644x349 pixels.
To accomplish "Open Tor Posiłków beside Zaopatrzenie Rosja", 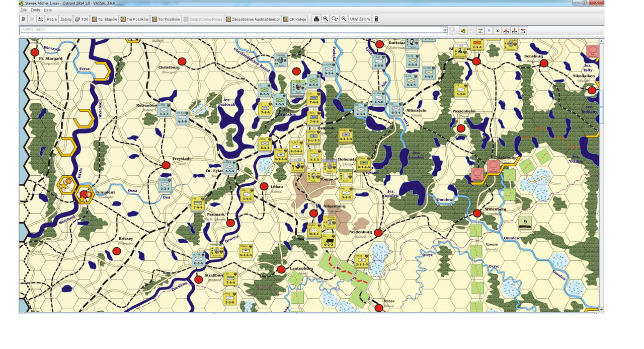I will click(x=166, y=19).
